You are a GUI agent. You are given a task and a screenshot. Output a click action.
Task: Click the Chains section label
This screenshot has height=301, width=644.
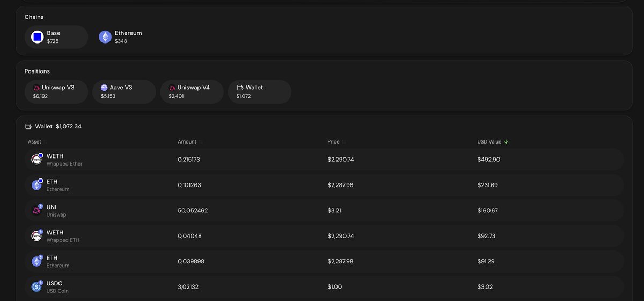click(34, 17)
